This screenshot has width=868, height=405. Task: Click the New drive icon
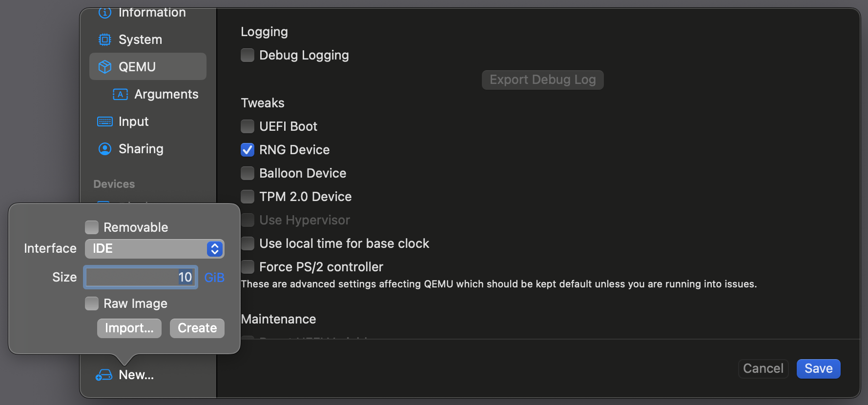tap(104, 375)
